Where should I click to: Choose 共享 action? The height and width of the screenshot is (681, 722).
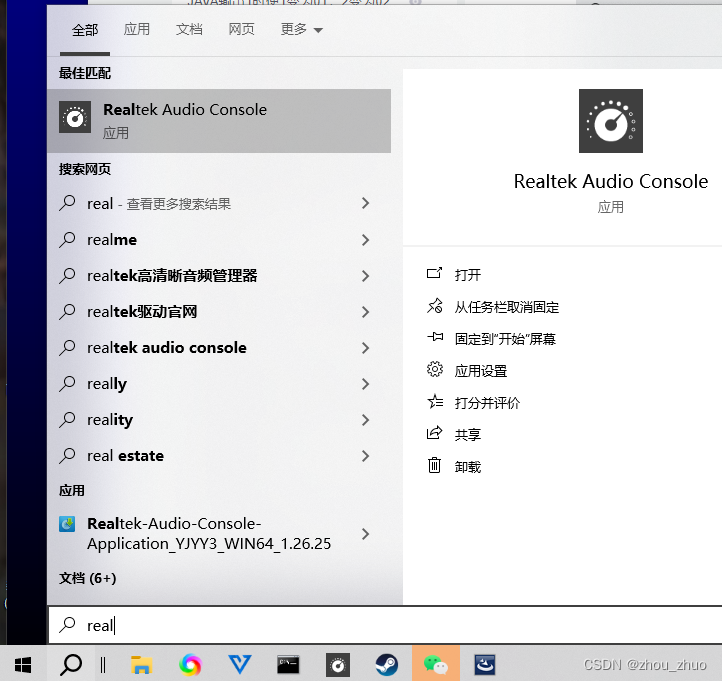tap(468, 435)
